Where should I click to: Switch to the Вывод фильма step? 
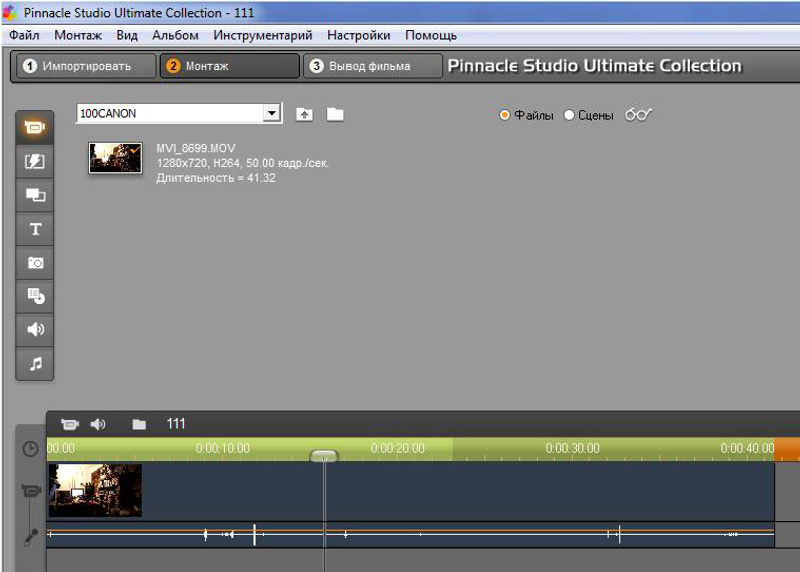coord(371,67)
